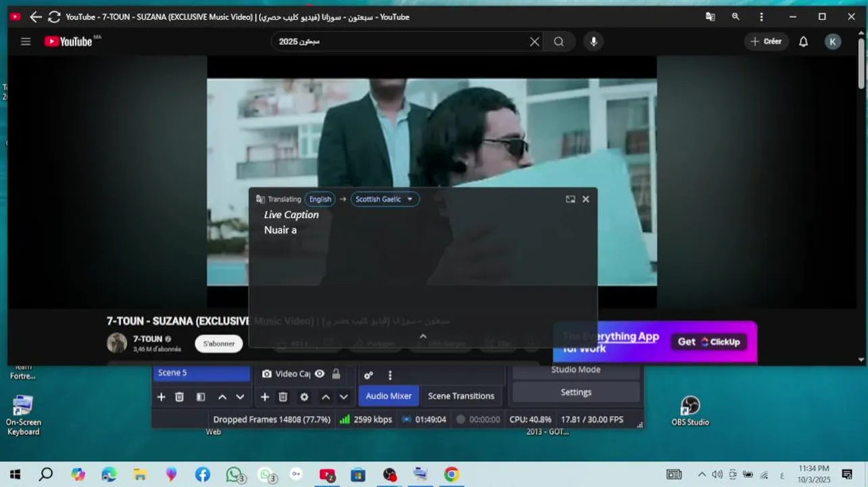Open the 7-TOUN channel avatar
868x487 pixels.
point(117,343)
